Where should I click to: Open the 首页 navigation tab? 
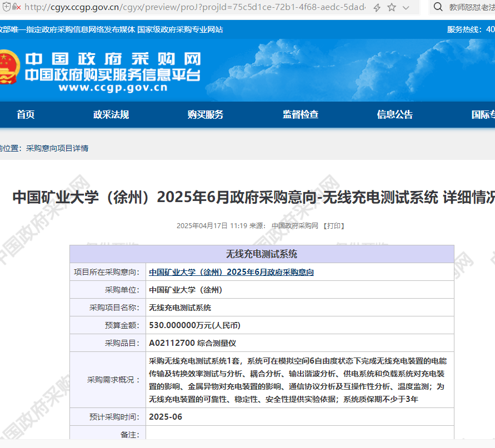point(26,114)
